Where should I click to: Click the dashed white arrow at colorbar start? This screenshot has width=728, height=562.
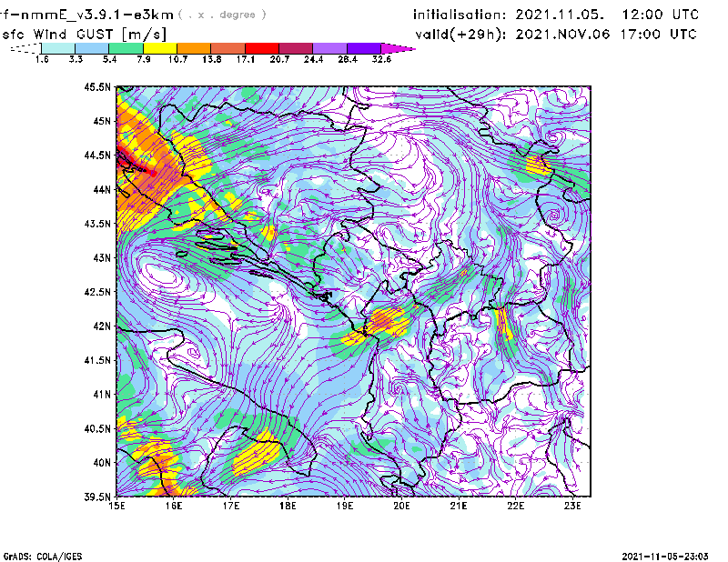tap(25, 48)
